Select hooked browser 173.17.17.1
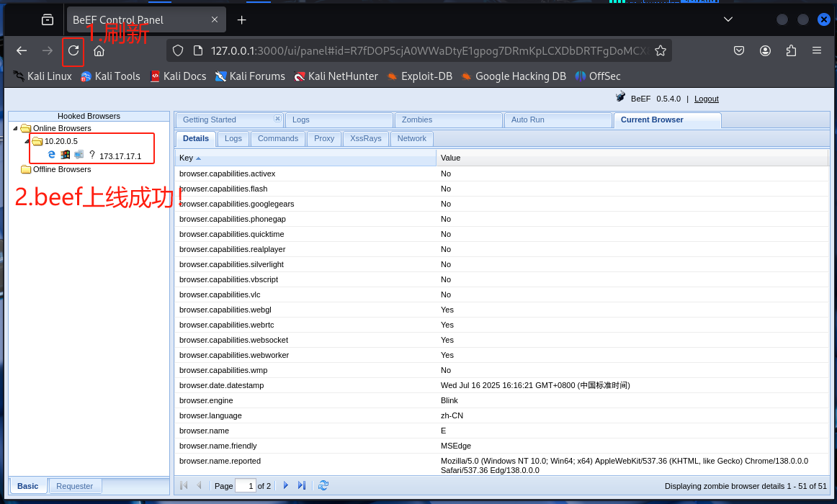This screenshot has height=504, width=837. (x=120, y=156)
